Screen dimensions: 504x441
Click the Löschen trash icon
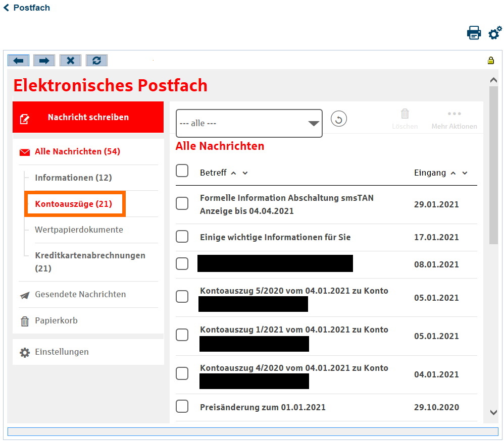[x=405, y=114]
